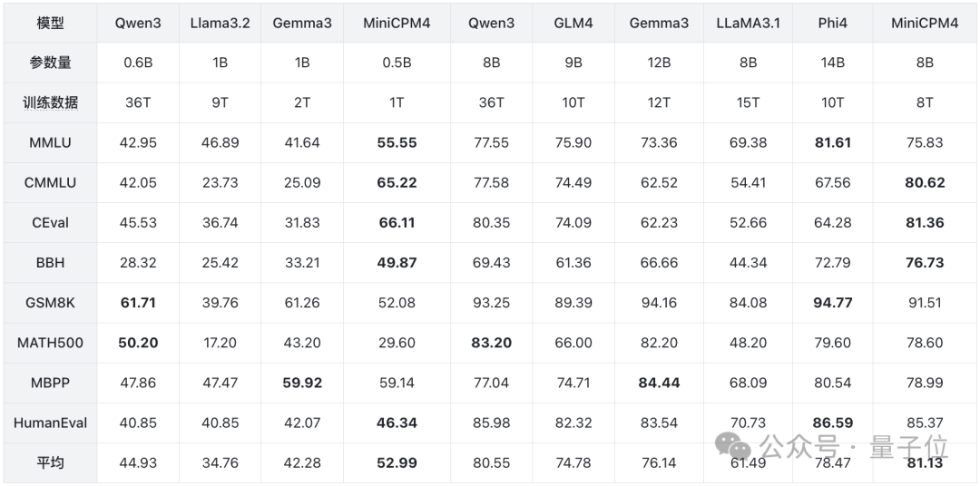Screen dimensions: 980x486
Task: Click the WeChat logo in the watermark
Action: (x=732, y=446)
